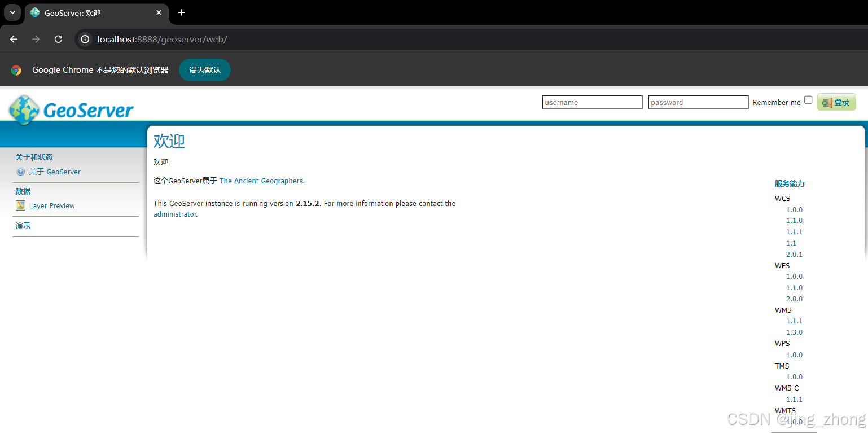The width and height of the screenshot is (868, 434).
Task: Open WCS 1.1.1 capabilities link
Action: pos(794,232)
